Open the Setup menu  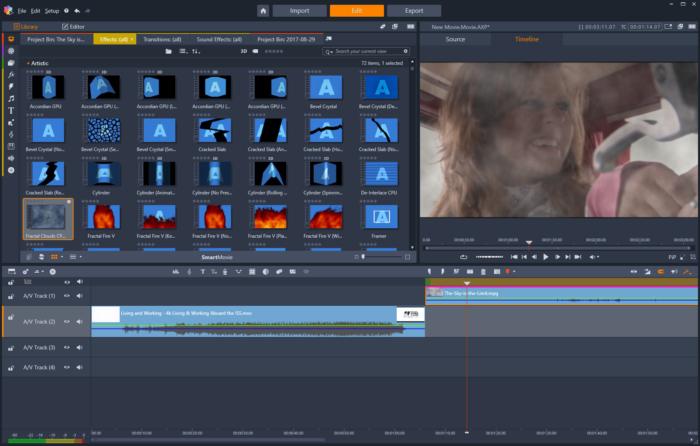(x=54, y=10)
